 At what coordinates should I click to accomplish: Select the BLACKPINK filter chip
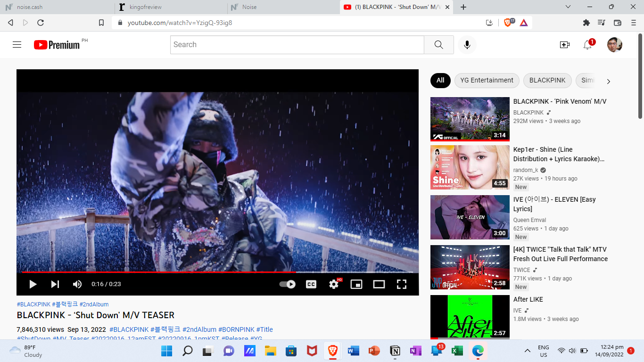[x=547, y=81]
